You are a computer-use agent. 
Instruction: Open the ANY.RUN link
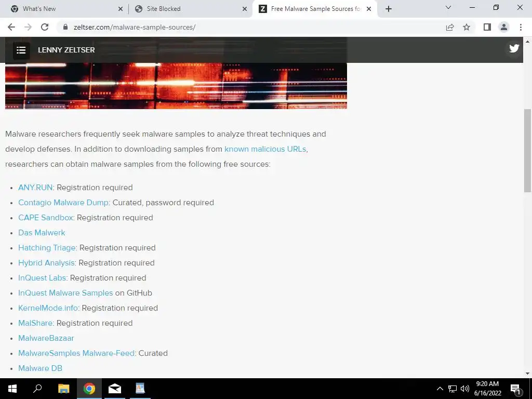35,187
